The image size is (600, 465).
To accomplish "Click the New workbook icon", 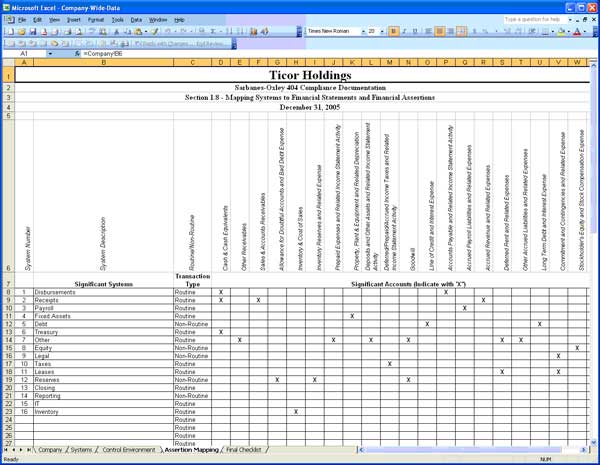I will click(10, 31).
